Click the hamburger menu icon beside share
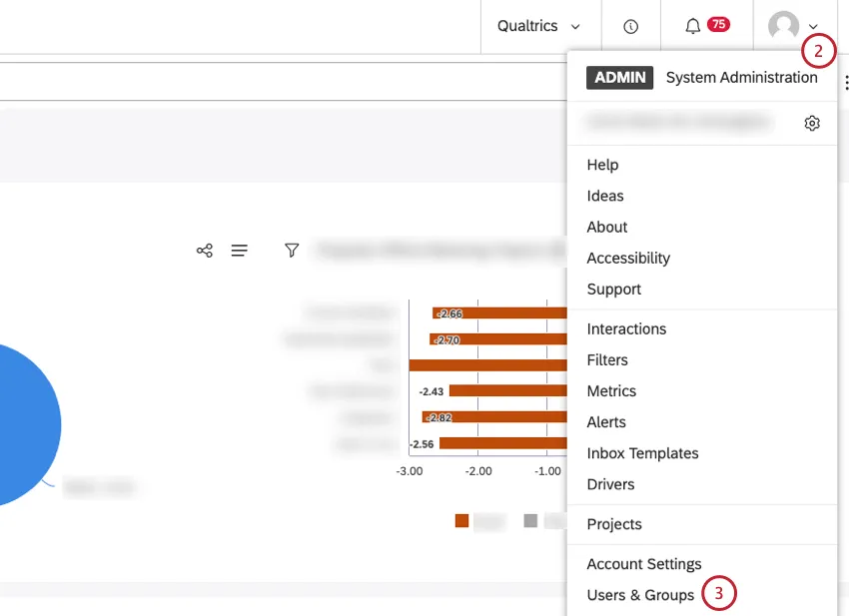This screenshot has width=849, height=616. (240, 251)
